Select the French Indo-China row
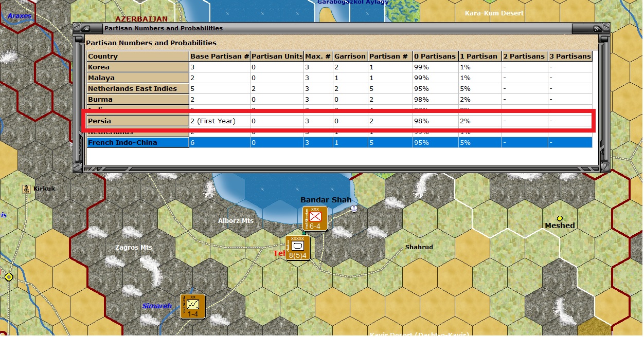Screen dimensions: 644x337 pyautogui.click(x=339, y=143)
